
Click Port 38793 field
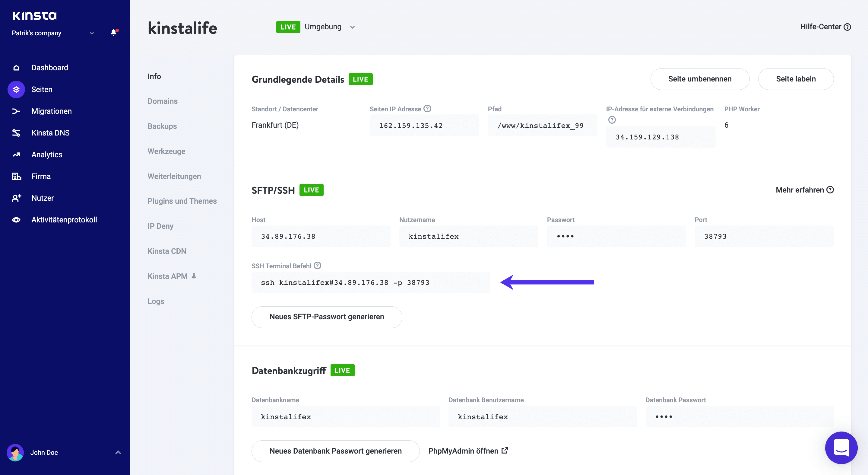(x=764, y=236)
